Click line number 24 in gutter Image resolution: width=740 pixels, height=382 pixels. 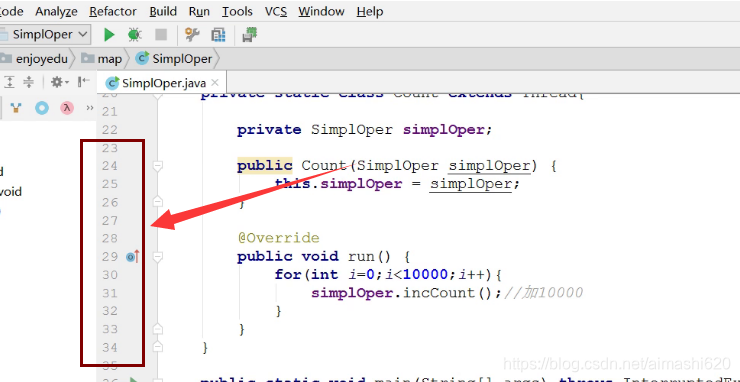tap(109, 166)
